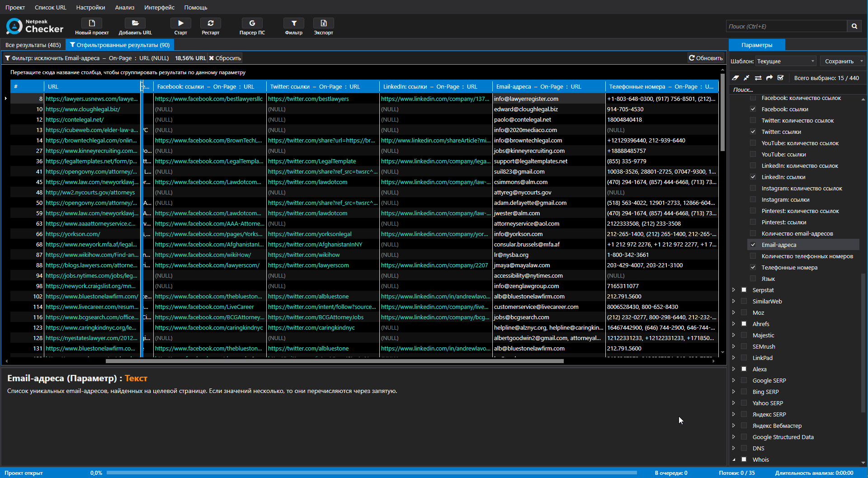Click Сбросить to reset the filter

[x=225, y=58]
